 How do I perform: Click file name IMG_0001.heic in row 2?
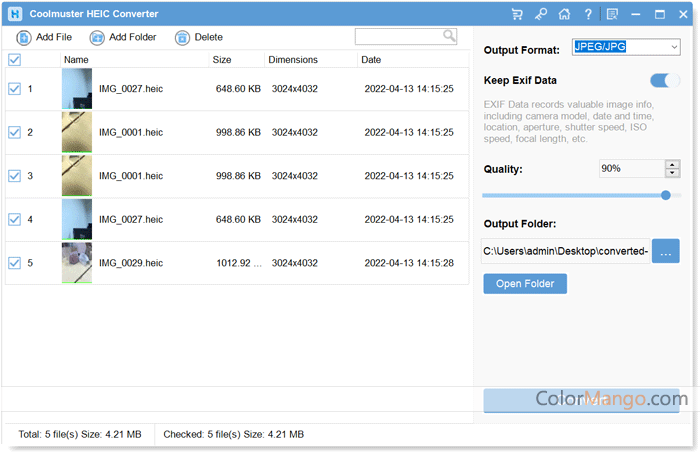[131, 132]
